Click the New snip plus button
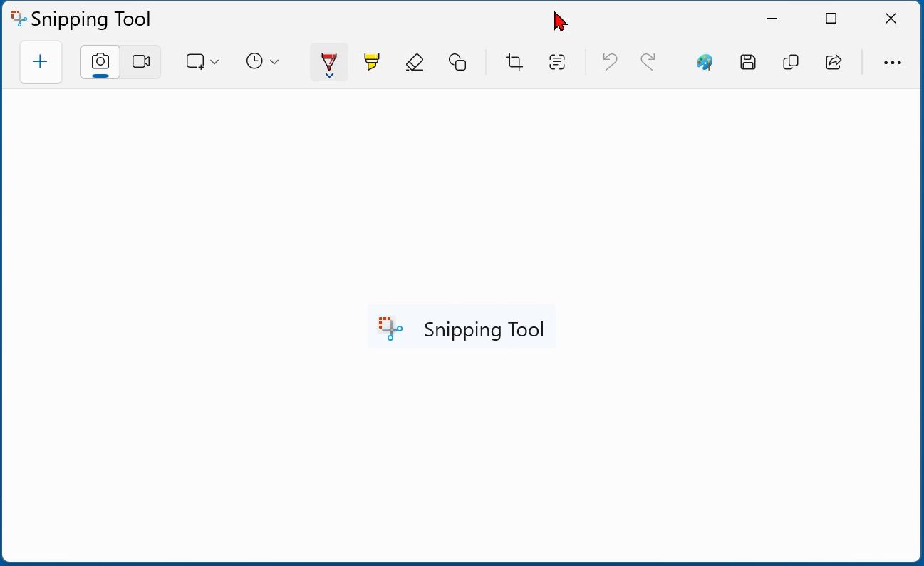 41,62
